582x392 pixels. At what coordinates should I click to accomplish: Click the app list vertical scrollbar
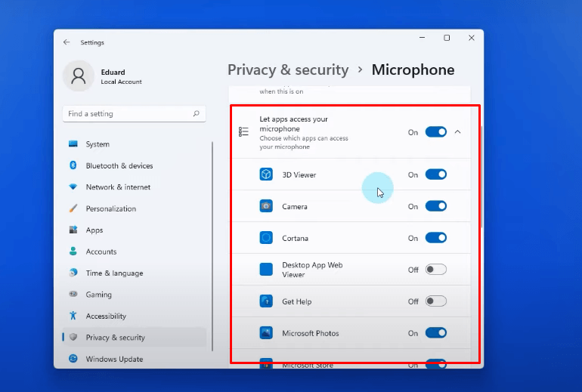click(481, 177)
